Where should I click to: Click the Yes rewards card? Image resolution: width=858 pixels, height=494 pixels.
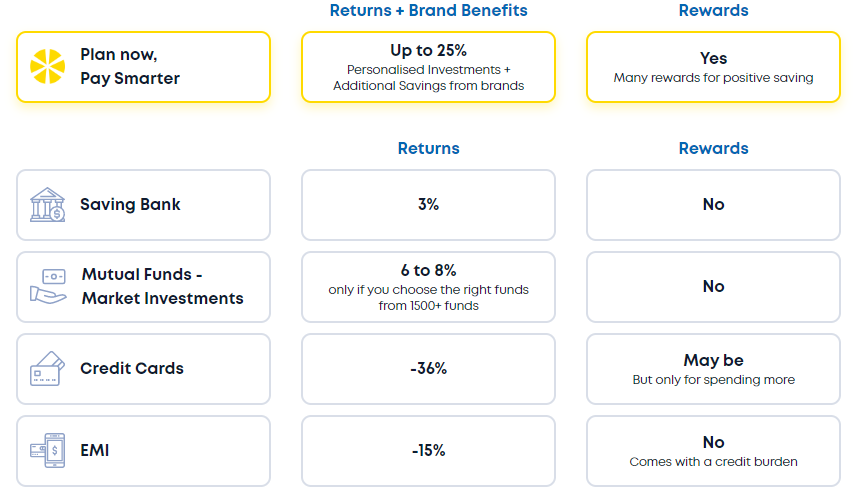[714, 67]
